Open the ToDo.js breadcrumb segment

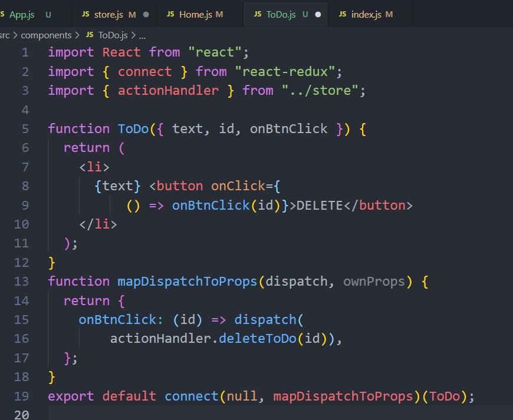pos(113,35)
